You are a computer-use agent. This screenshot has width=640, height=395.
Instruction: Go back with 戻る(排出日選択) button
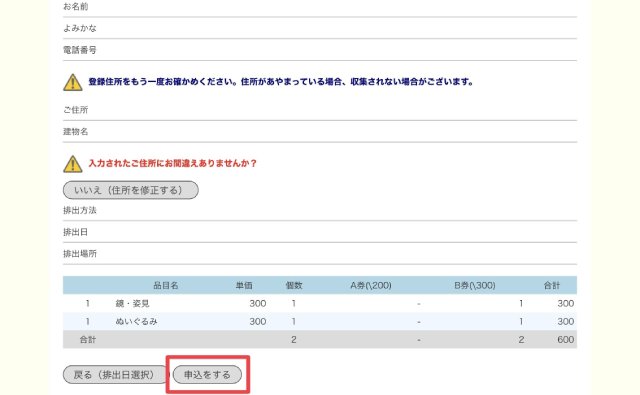click(115, 375)
